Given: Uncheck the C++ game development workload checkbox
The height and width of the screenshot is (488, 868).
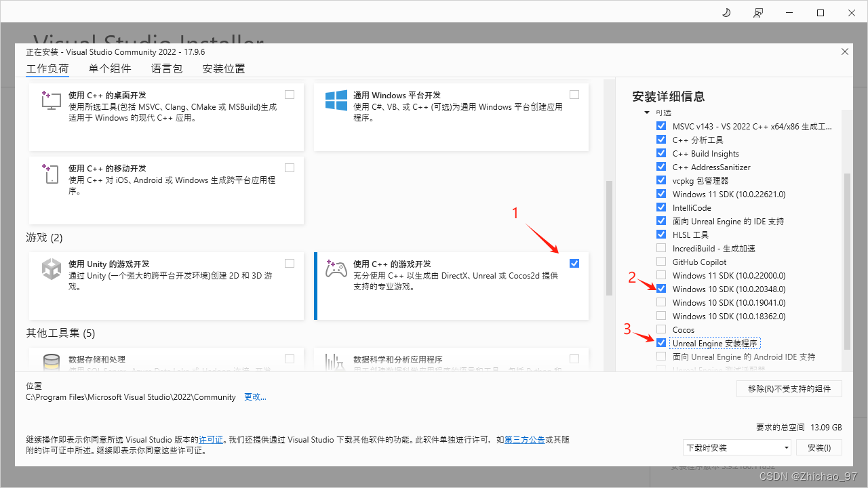Looking at the screenshot, I should point(574,263).
